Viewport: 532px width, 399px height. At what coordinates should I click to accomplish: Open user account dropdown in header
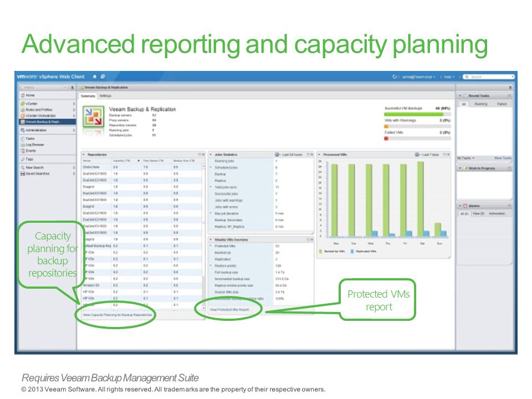419,77
